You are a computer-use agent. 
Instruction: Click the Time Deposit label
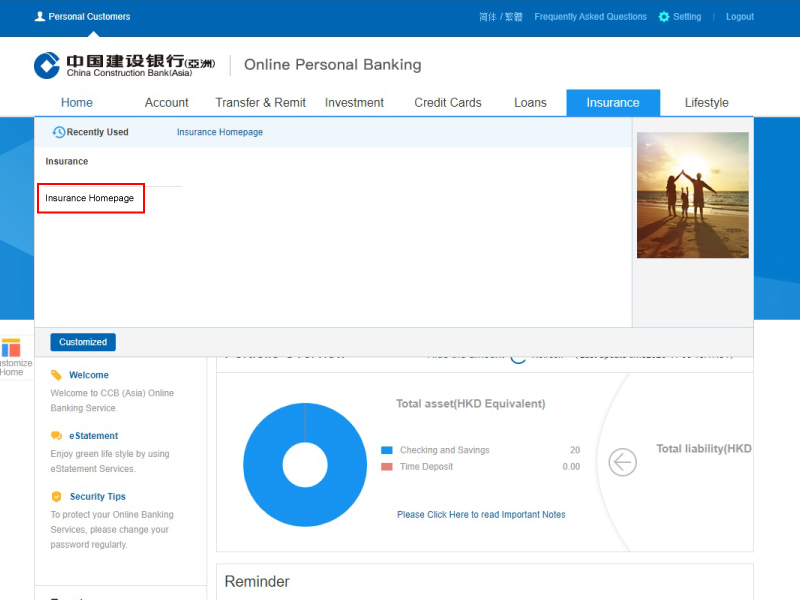(426, 467)
